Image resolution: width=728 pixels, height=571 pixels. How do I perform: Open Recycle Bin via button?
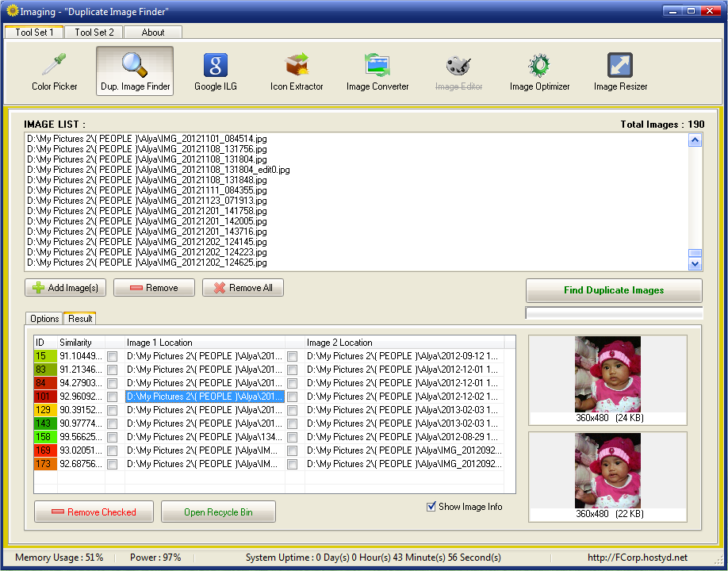tap(218, 512)
